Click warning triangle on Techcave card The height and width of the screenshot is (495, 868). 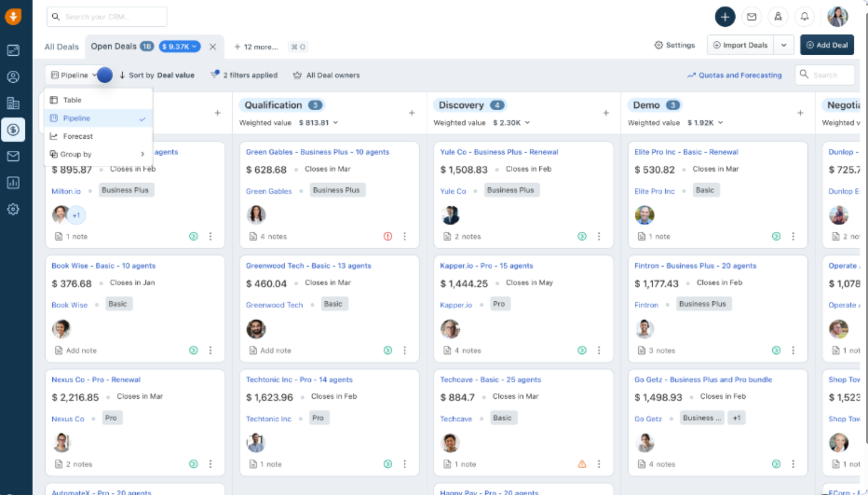582,464
